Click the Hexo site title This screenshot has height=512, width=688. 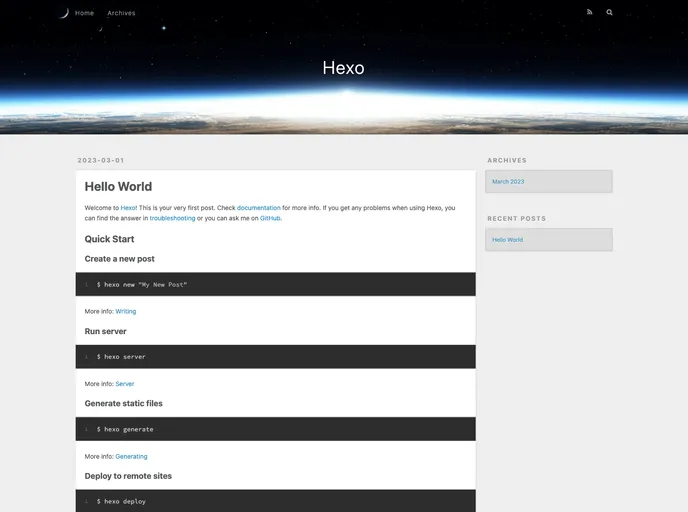(344, 68)
